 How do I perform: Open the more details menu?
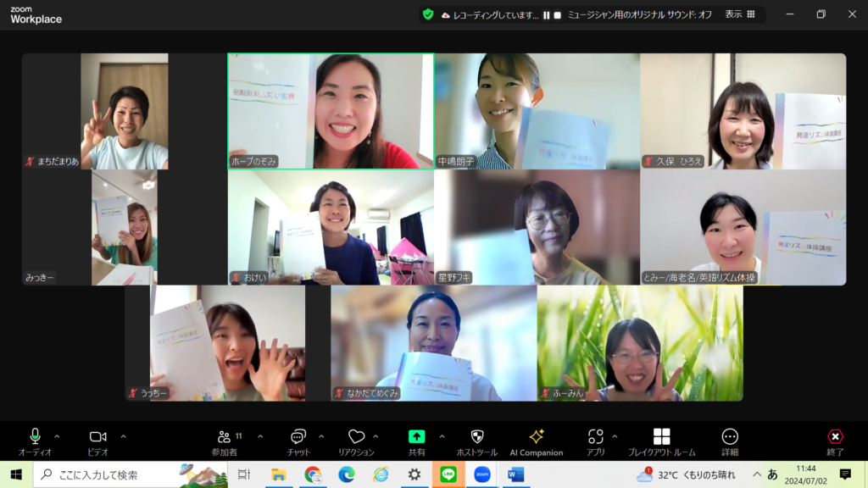coord(729,439)
